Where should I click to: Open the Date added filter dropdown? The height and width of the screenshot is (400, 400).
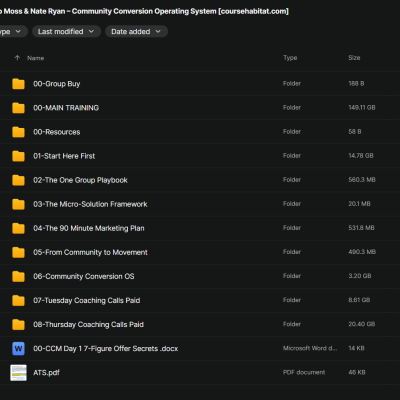(137, 31)
